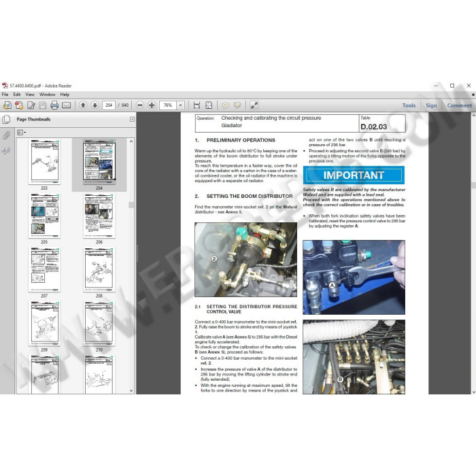
Task: Click thumbnails panel scroll up arrow
Action: pyautogui.click(x=131, y=141)
